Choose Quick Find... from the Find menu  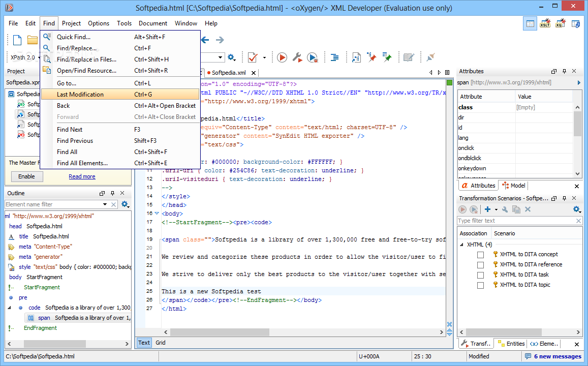click(120, 37)
